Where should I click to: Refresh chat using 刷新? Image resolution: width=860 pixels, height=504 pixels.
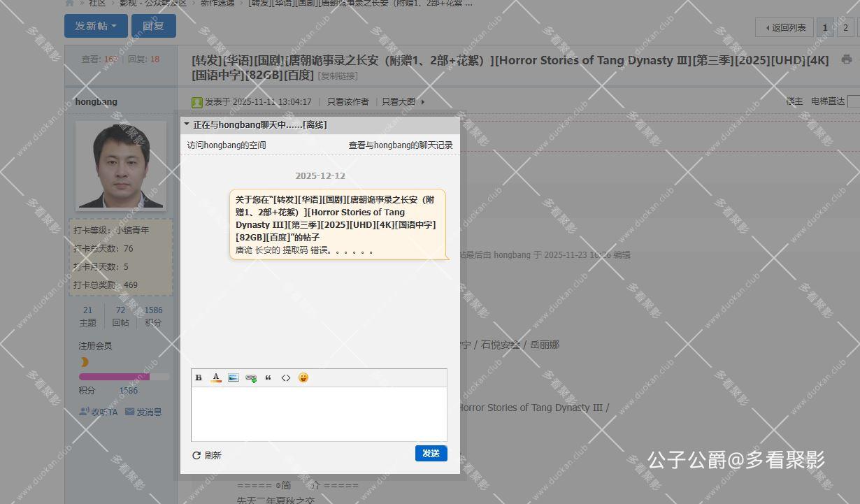tap(207, 455)
